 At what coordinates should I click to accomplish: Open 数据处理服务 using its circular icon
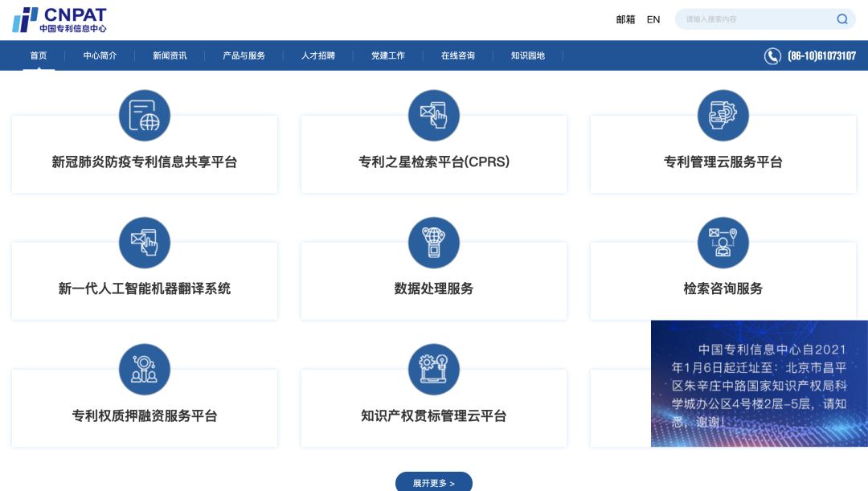point(434,242)
